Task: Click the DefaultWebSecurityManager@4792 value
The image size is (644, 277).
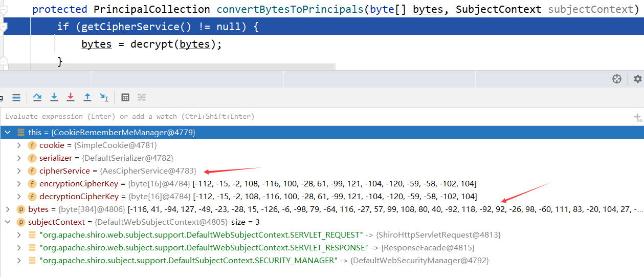Action: (x=419, y=260)
